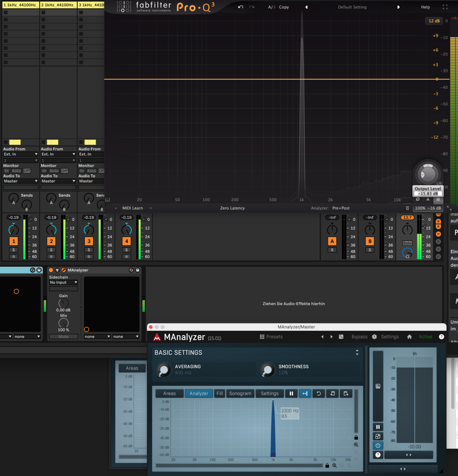Select previous preset arrow in MAnalyzer
This screenshot has height=476, width=458.
pyautogui.click(x=322, y=337)
